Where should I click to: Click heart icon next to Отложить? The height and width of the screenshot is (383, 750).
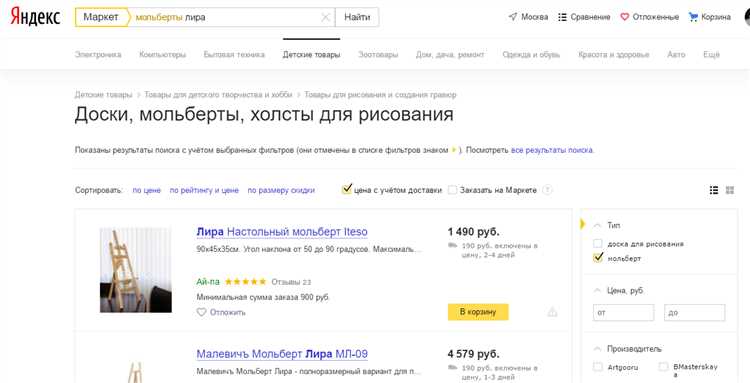[x=201, y=312]
